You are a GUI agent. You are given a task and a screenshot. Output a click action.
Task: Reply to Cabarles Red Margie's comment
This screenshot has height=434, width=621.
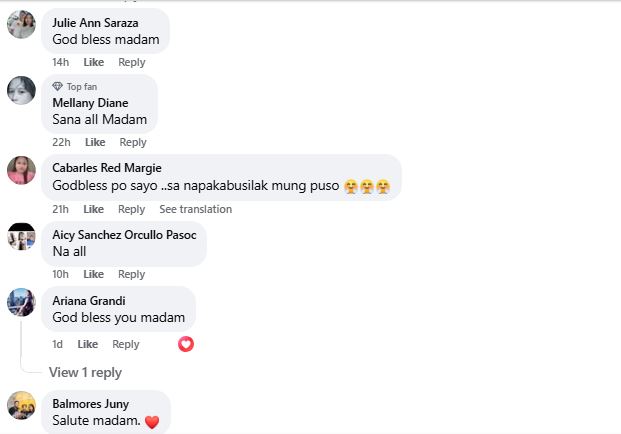[x=131, y=209]
